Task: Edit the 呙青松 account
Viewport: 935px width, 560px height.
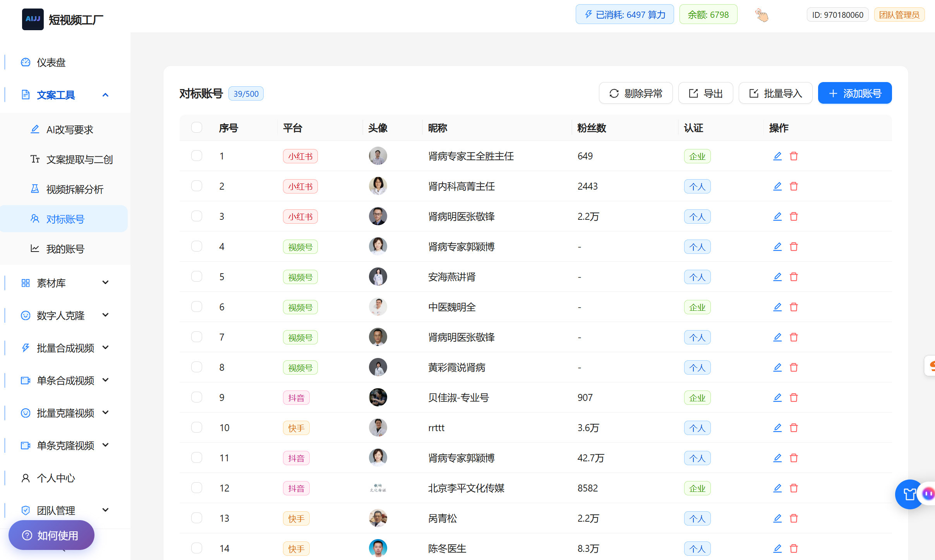Action: (x=777, y=518)
